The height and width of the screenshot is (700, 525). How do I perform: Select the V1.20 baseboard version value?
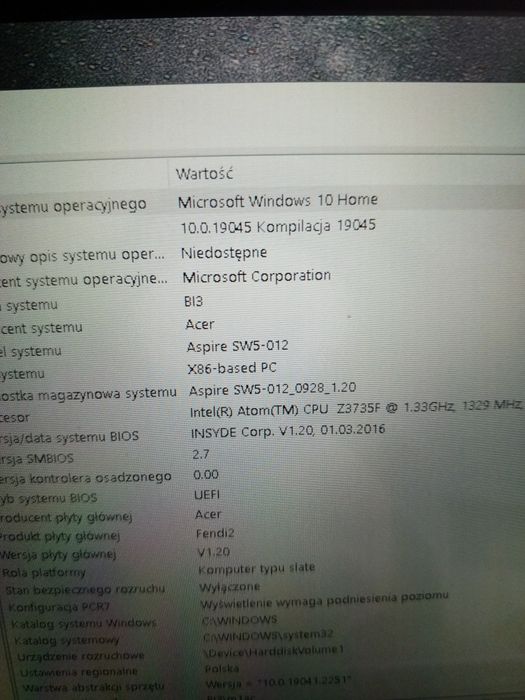click(213, 552)
